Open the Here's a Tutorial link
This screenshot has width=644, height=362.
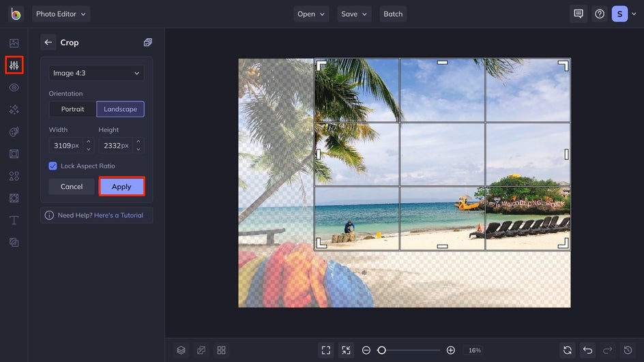[119, 215]
